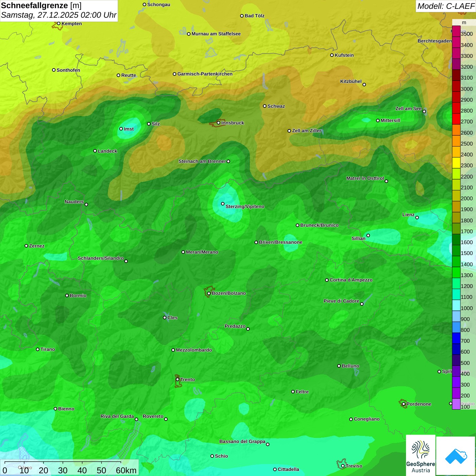Select the 2600 m orange legend color
This screenshot has width=476, height=476.
456,130
